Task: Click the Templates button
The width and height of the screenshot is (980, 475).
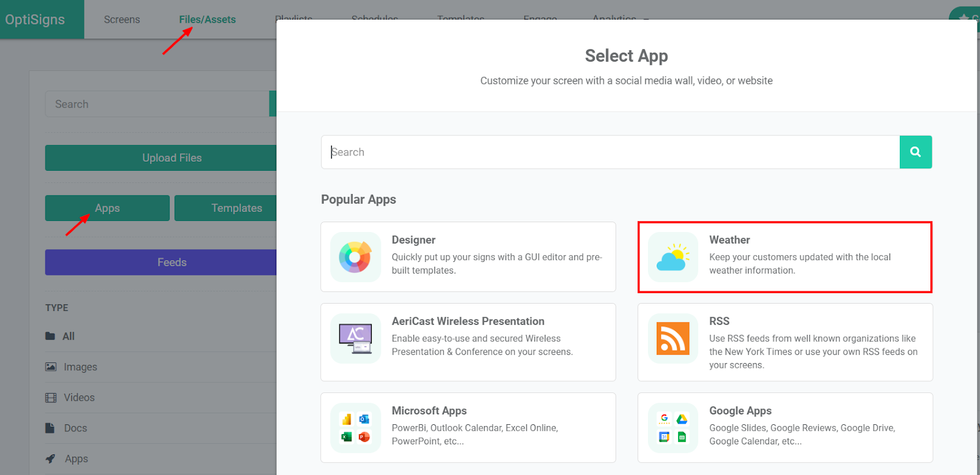Action: 225,208
